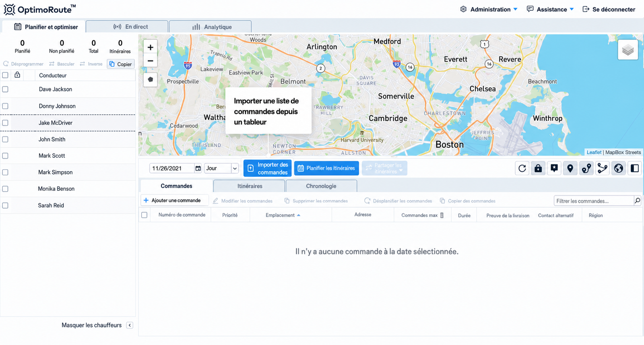Viewport: 644px width, 345px height.
Task: Zoom in on the map
Action: click(150, 47)
